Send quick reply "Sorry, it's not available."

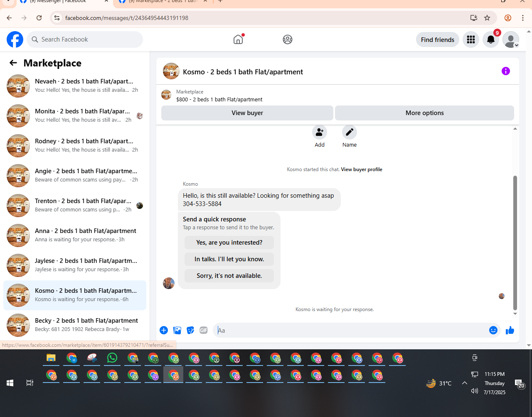pos(229,276)
